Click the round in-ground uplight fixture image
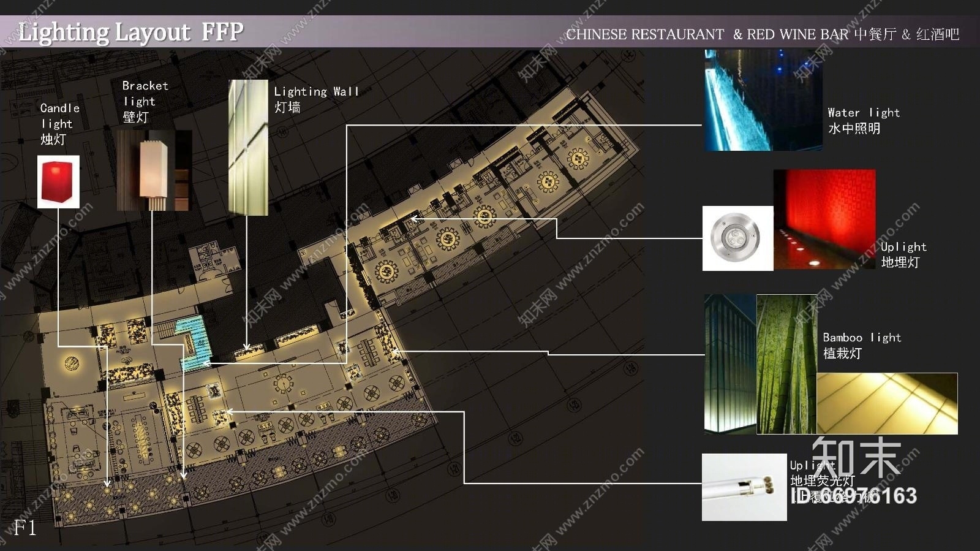 [x=737, y=238]
